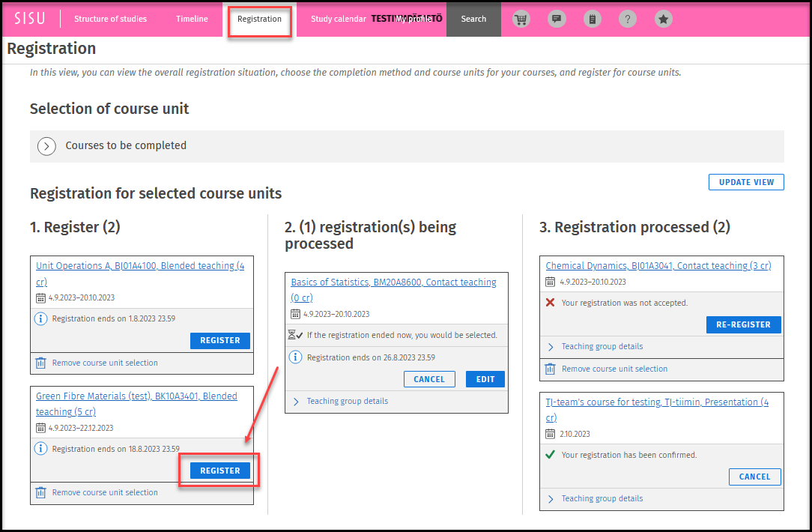Open the messages icon in the top bar
This screenshot has width=812, height=532.
(x=557, y=19)
